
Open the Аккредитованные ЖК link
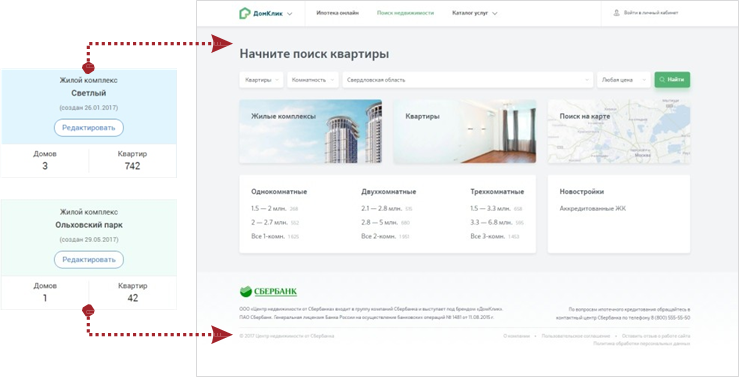click(x=592, y=208)
